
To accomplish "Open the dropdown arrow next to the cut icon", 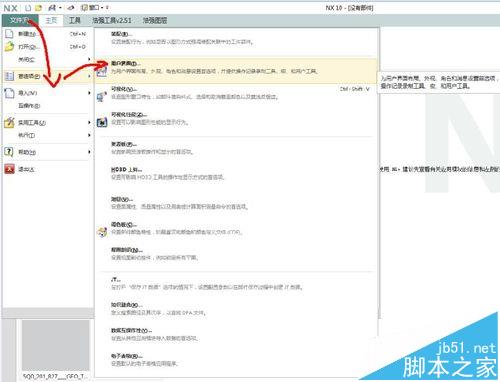I will pos(60,8).
